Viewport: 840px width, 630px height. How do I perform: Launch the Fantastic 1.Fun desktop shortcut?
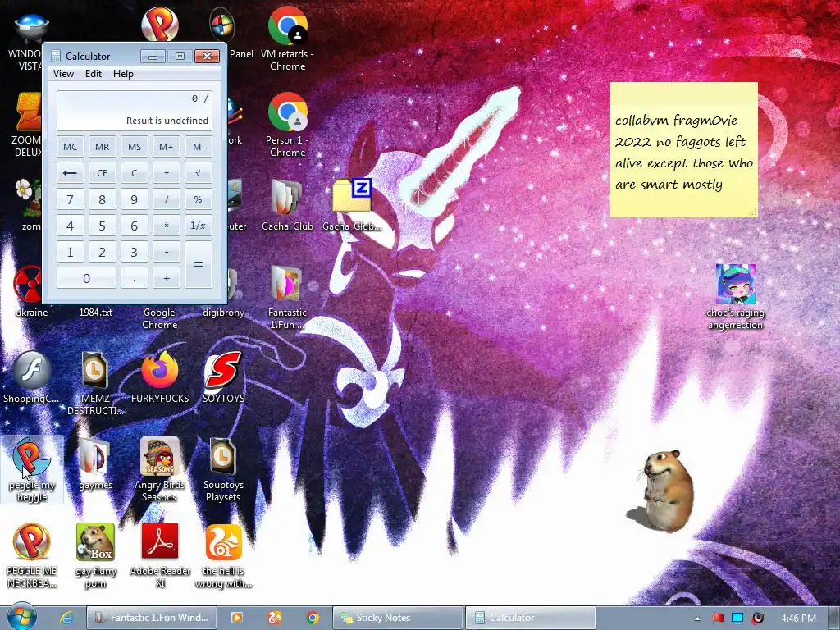pos(287,297)
